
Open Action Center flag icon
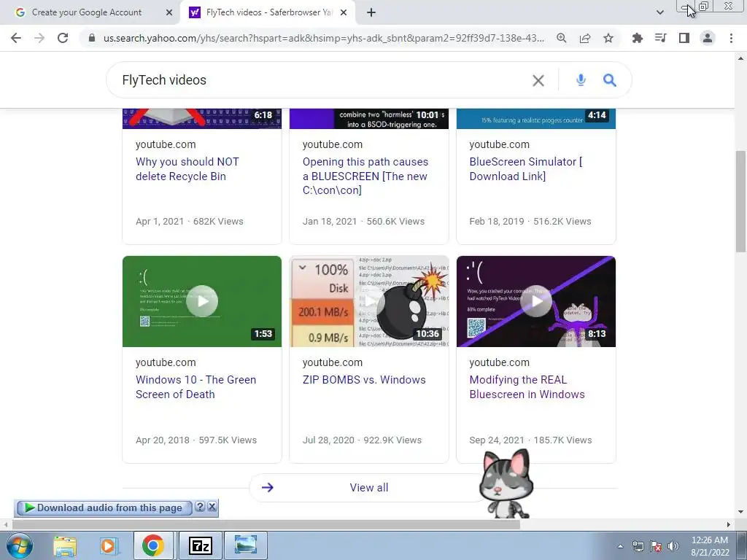tap(656, 546)
